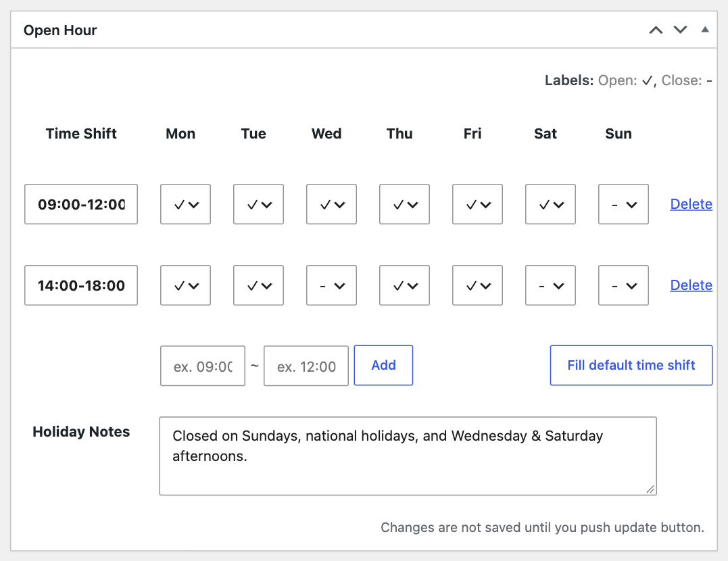
Task: Delete the 09:00-12:00 time shift
Action: [691, 204]
